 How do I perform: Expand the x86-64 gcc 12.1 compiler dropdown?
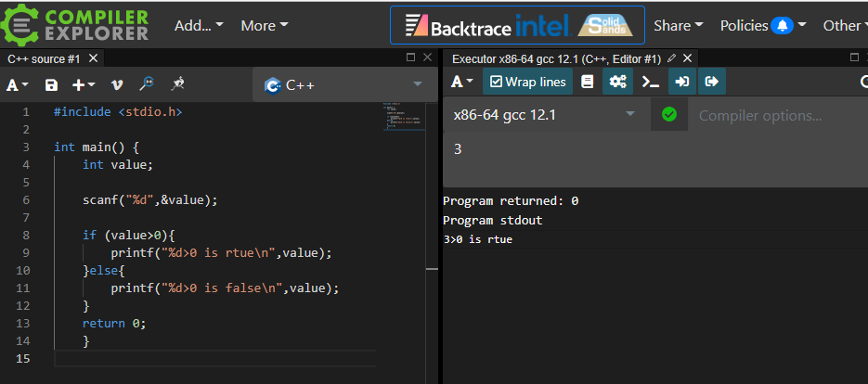[x=543, y=115]
